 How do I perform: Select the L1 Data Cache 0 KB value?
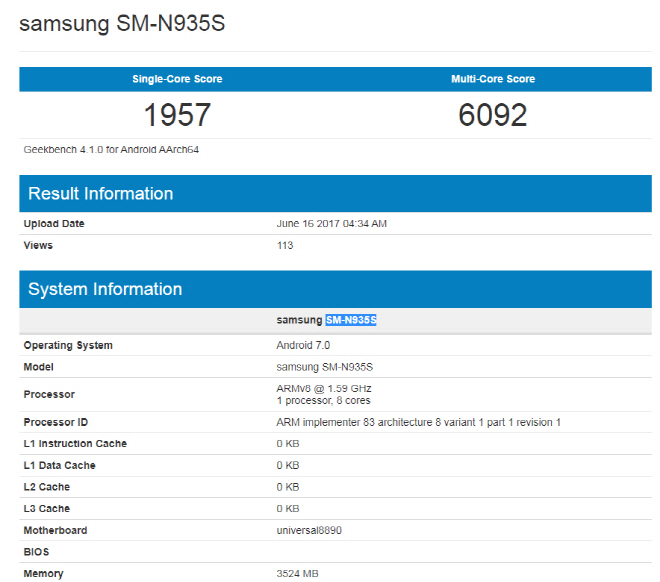click(288, 465)
